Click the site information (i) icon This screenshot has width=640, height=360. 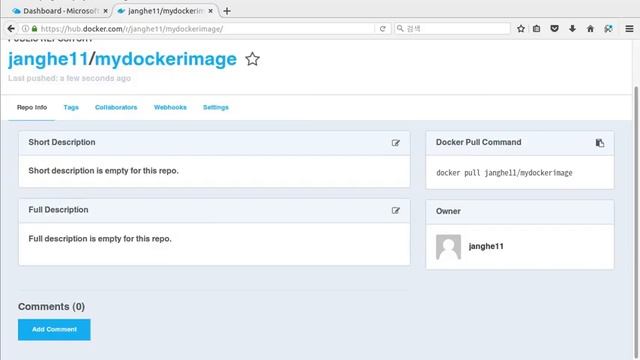[x=25, y=29]
